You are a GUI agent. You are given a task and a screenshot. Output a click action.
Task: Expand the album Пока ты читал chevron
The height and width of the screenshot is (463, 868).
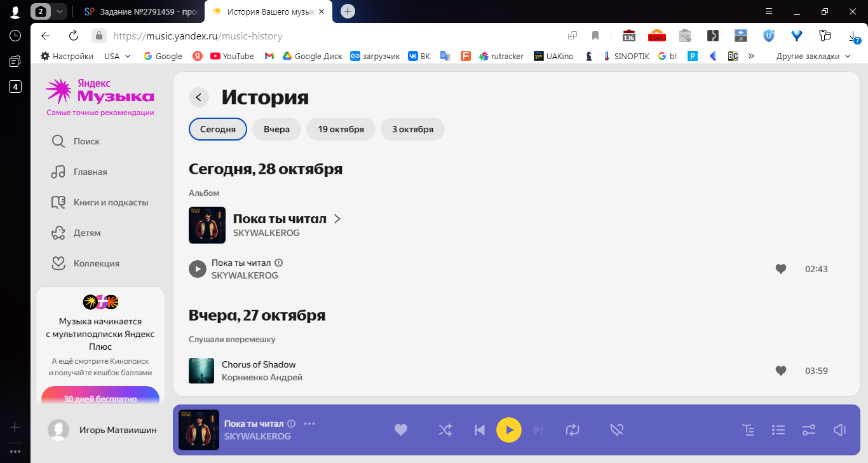(337, 219)
